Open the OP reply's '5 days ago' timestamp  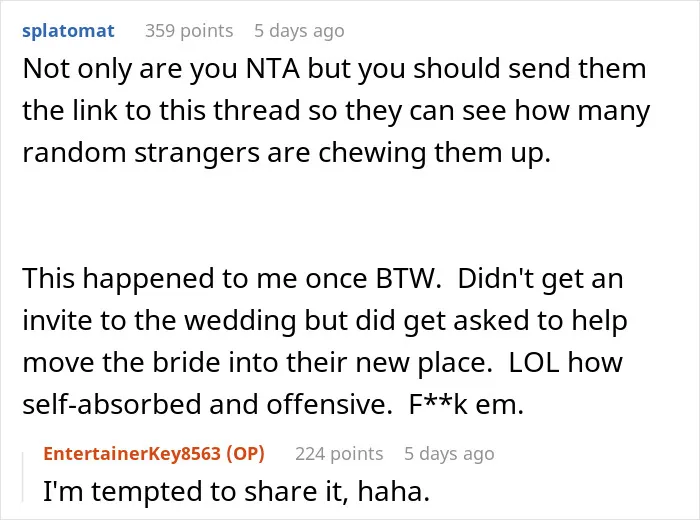pyautogui.click(x=449, y=453)
